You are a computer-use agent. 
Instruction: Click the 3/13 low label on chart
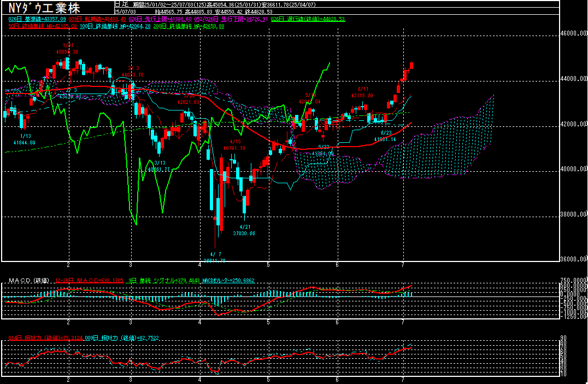160,166
